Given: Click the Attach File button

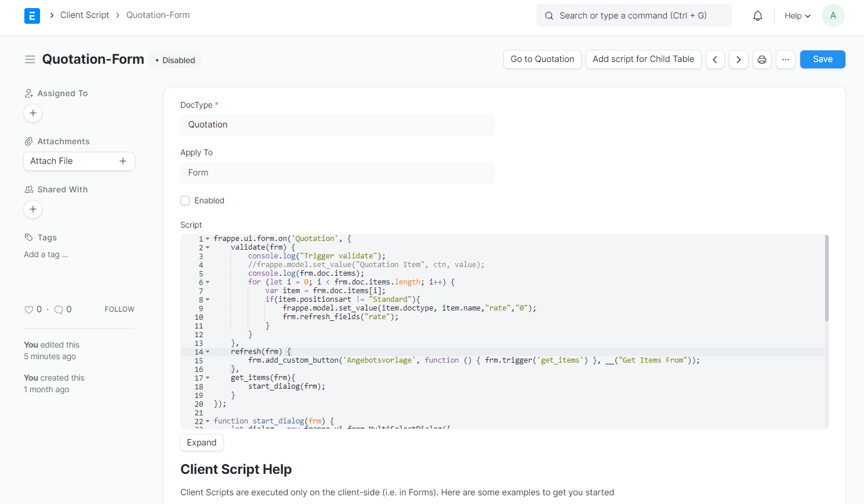Looking at the screenshot, I should (79, 161).
